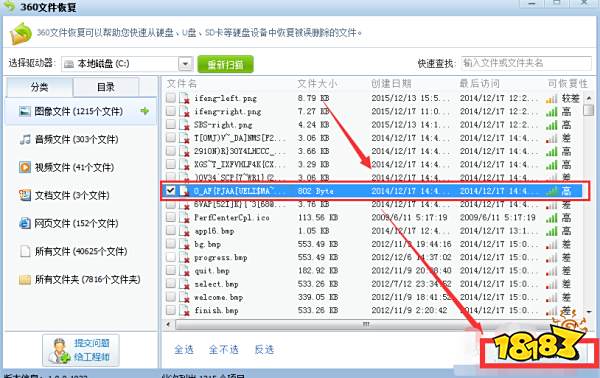Click the 音频文件 music note icon

coord(25,140)
